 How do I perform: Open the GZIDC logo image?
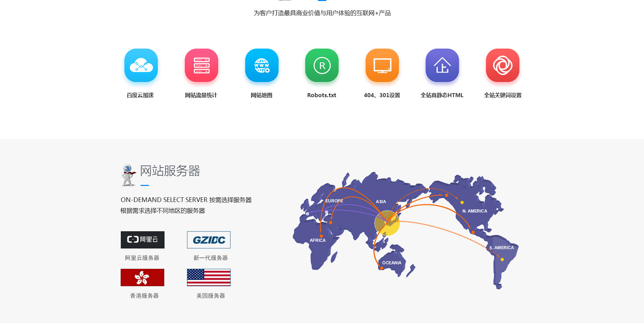[x=209, y=240]
